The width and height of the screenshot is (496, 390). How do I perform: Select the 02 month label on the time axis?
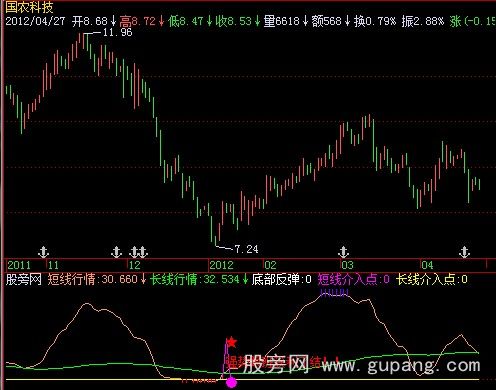click(x=270, y=265)
